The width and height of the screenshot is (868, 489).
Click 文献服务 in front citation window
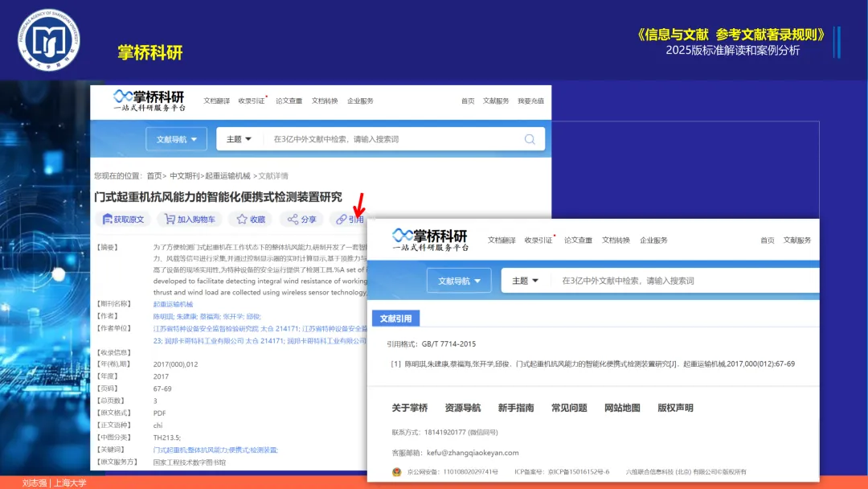click(x=797, y=240)
